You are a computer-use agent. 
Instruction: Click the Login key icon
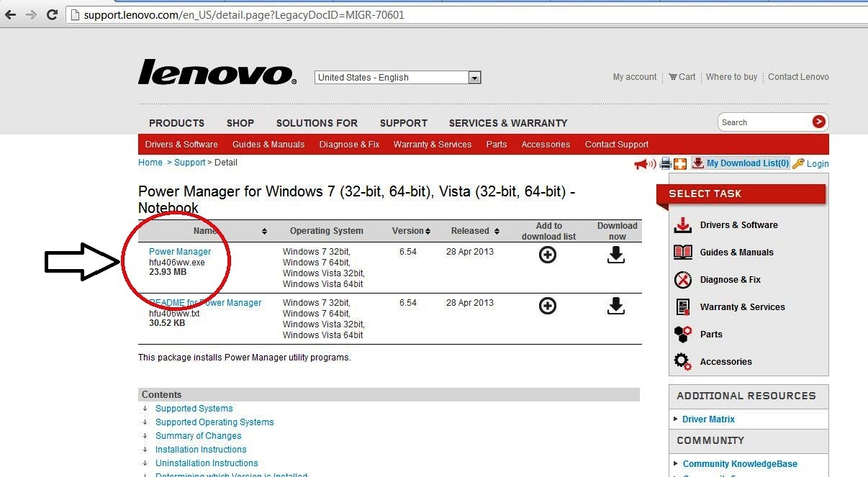(798, 164)
